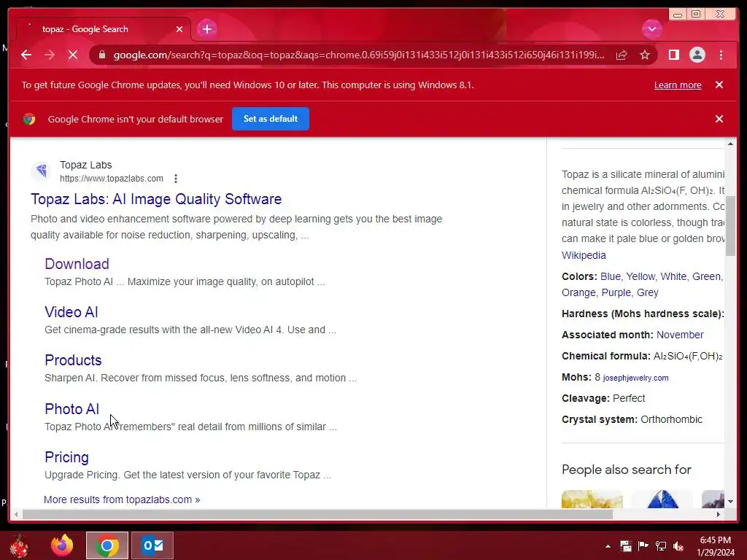The width and height of the screenshot is (747, 560).
Task: Open the Action Center flag icon
Action: [643, 546]
